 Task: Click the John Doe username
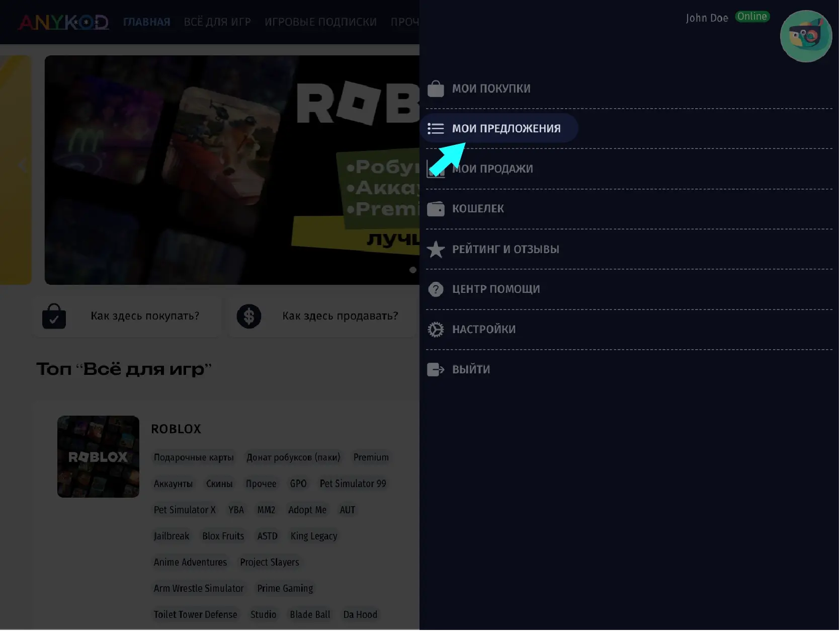click(x=707, y=18)
